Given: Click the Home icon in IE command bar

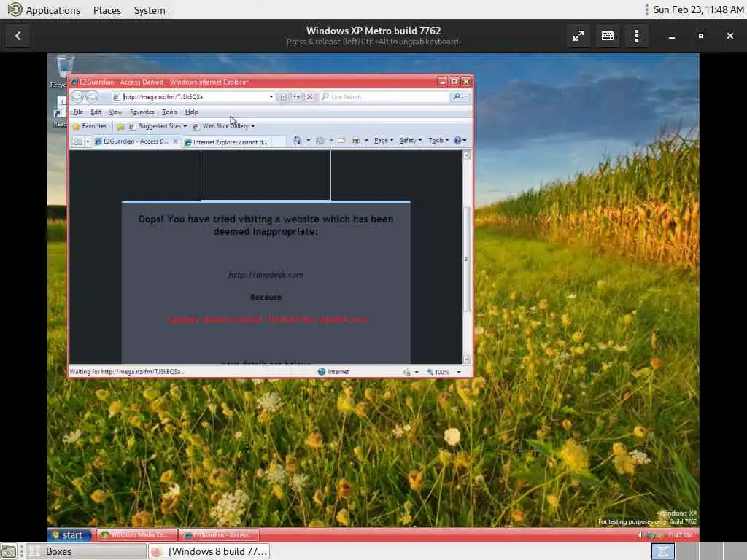Looking at the screenshot, I should 298,141.
